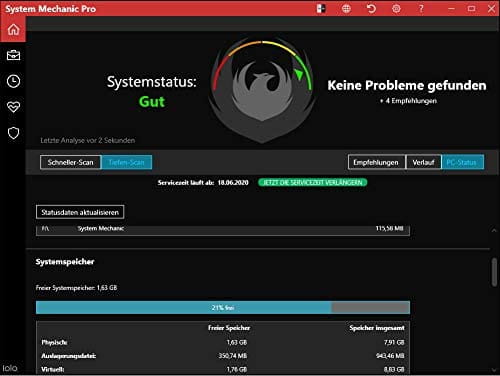
Task: Click the iolo logo in bottom corner
Action: [x=10, y=368]
